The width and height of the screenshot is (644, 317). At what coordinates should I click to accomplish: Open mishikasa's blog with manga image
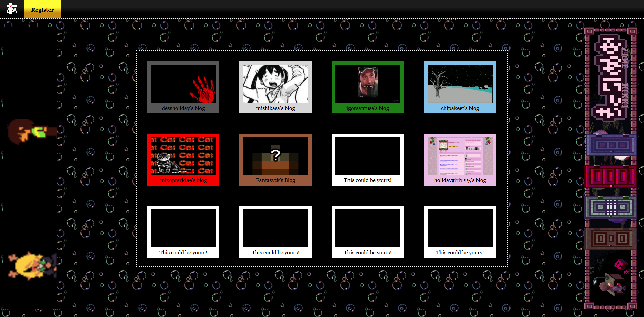pos(275,87)
